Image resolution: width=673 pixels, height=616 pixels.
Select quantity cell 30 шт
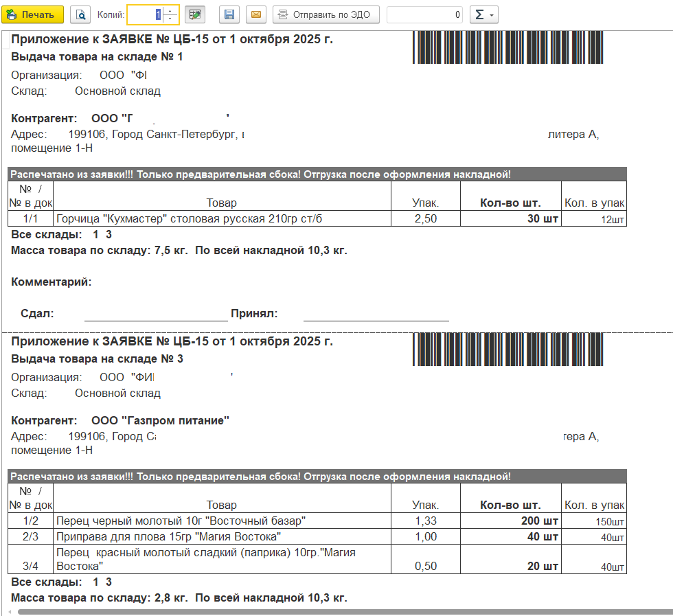point(511,218)
